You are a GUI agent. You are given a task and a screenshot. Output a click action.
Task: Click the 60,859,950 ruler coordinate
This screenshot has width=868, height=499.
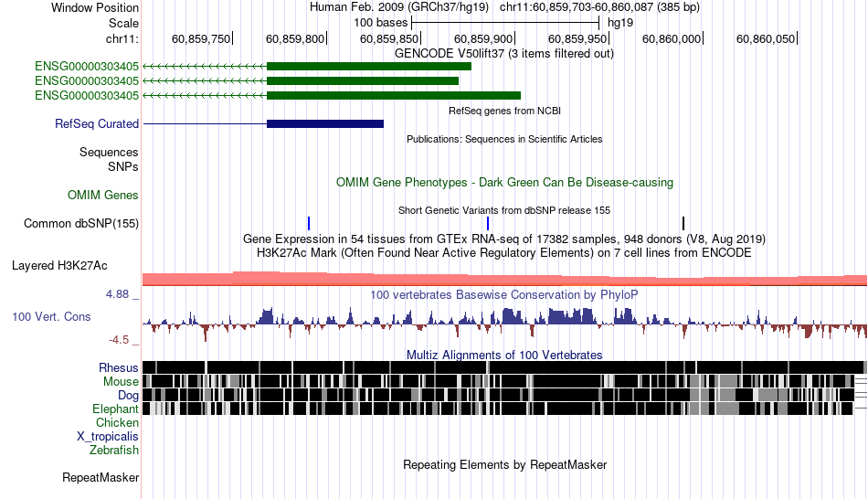[577, 38]
